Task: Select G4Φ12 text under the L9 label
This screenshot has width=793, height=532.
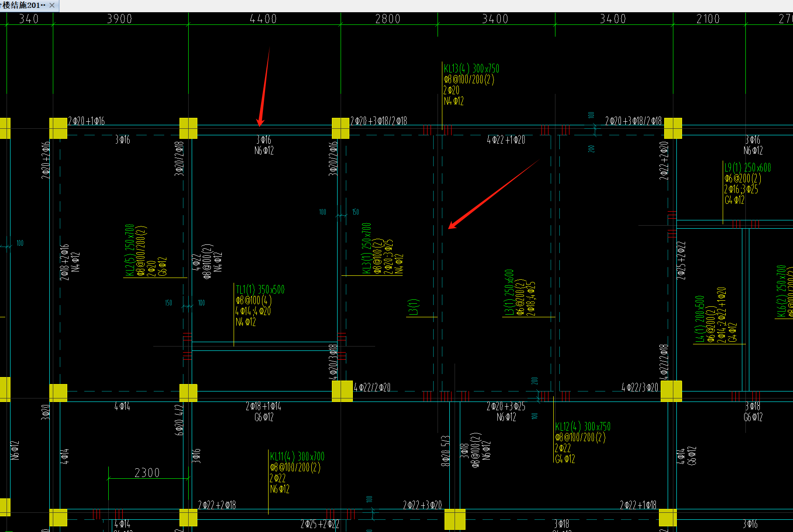Action: [734, 200]
